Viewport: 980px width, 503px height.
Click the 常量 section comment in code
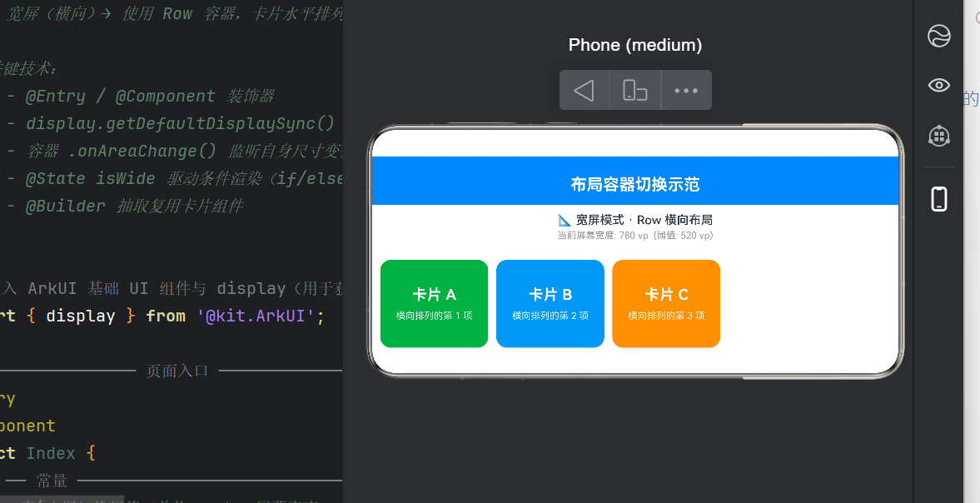(52, 481)
